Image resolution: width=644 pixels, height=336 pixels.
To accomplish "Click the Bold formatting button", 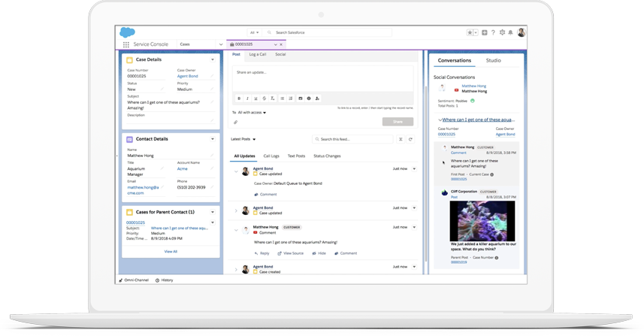I will 239,98.
